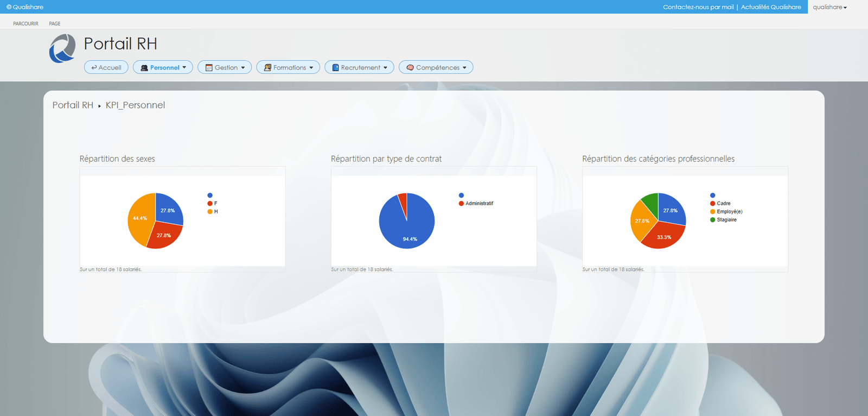Follow the Contactez-nous par mail link

[x=698, y=7]
